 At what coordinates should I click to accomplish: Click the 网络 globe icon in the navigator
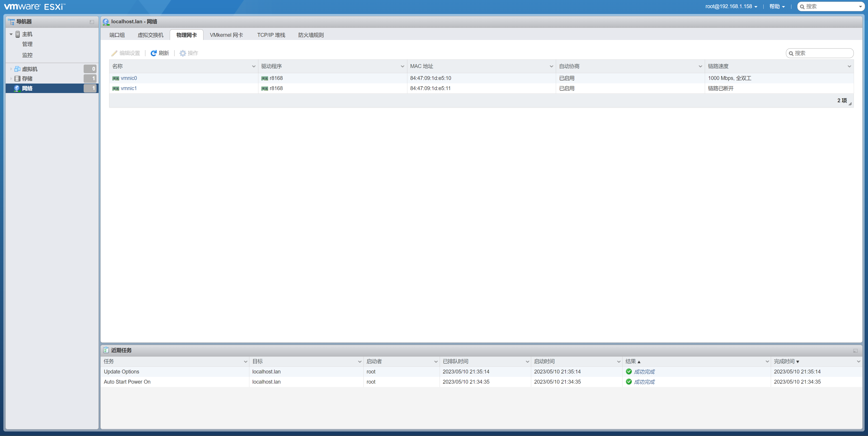tap(17, 88)
